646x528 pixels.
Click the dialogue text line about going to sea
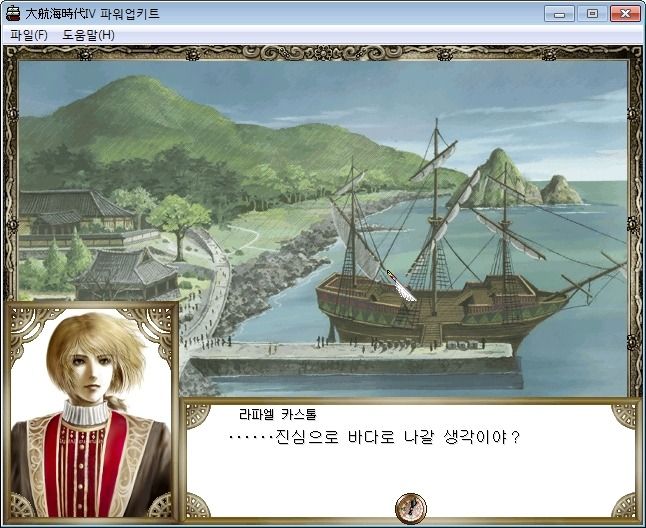coord(374,437)
